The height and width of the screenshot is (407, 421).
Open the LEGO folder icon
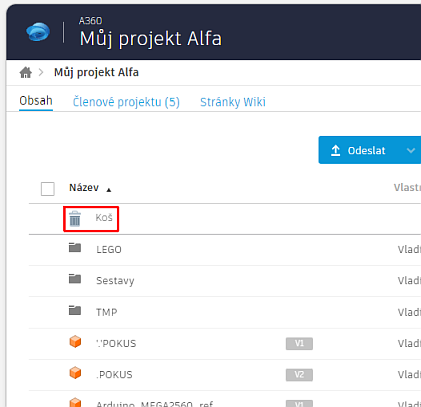pyautogui.click(x=75, y=248)
